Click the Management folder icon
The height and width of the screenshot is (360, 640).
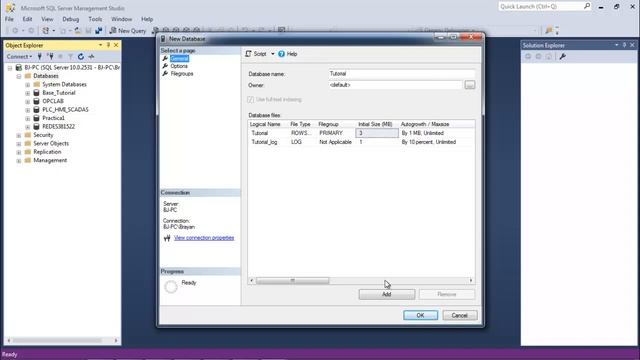pos(28,160)
